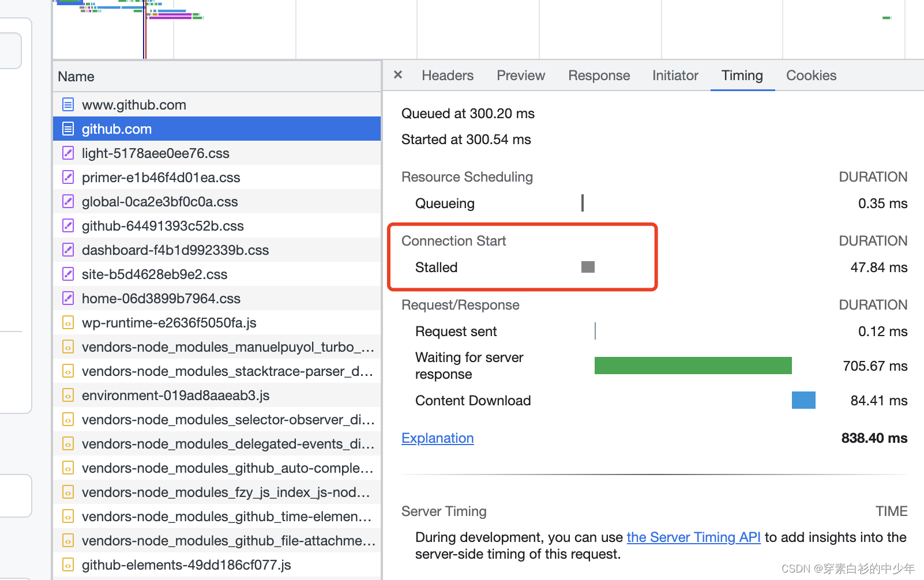Click the blue Content Download bar
Screen dimensions: 924x580
[x=803, y=400]
